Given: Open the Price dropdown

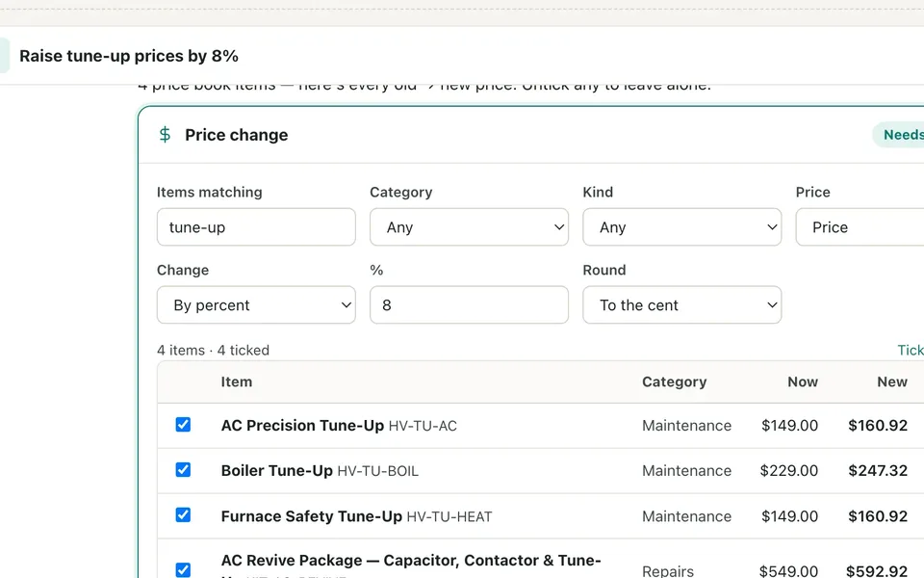Looking at the screenshot, I should click(860, 227).
